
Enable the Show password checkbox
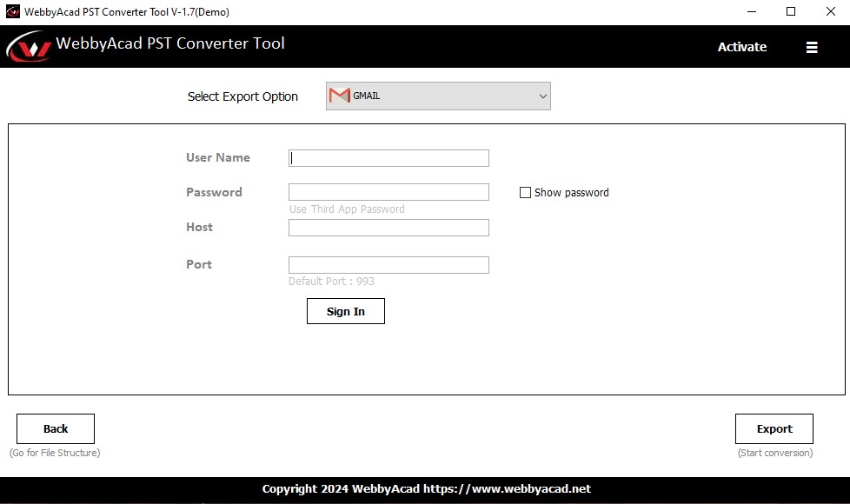(x=525, y=192)
